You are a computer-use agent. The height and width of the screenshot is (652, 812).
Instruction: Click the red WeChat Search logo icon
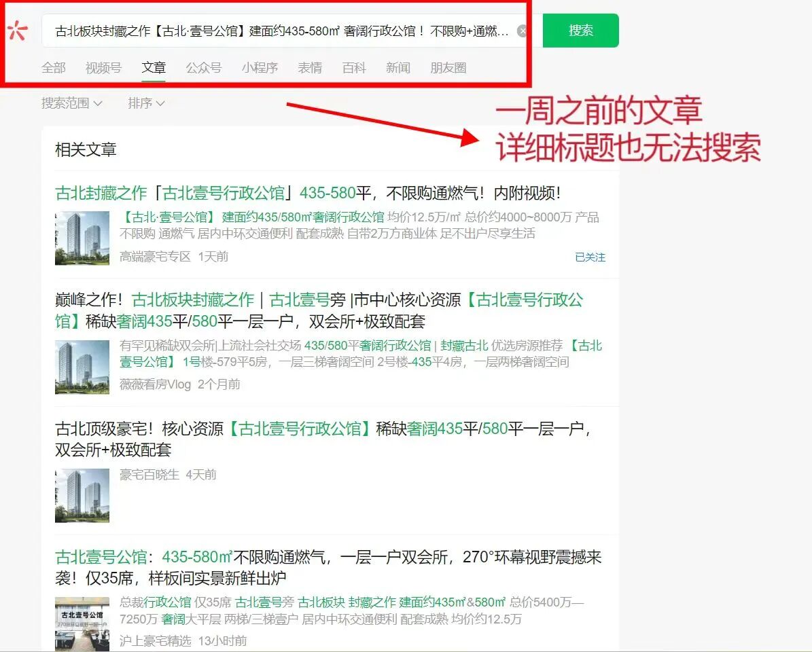coord(18,30)
